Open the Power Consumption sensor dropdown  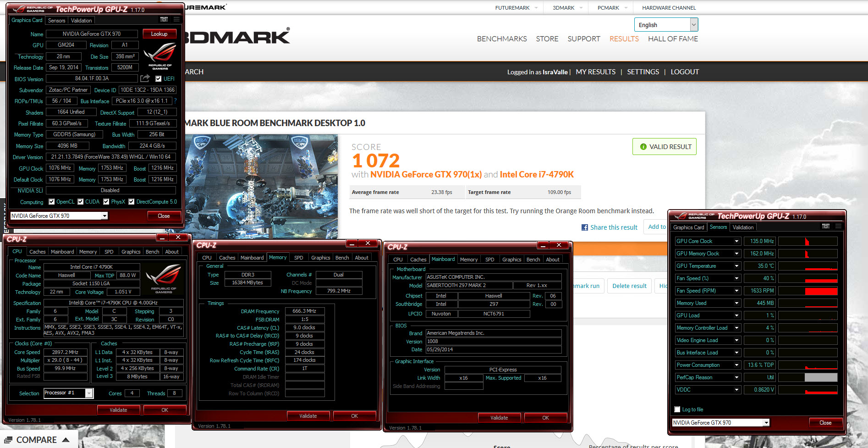pos(737,365)
